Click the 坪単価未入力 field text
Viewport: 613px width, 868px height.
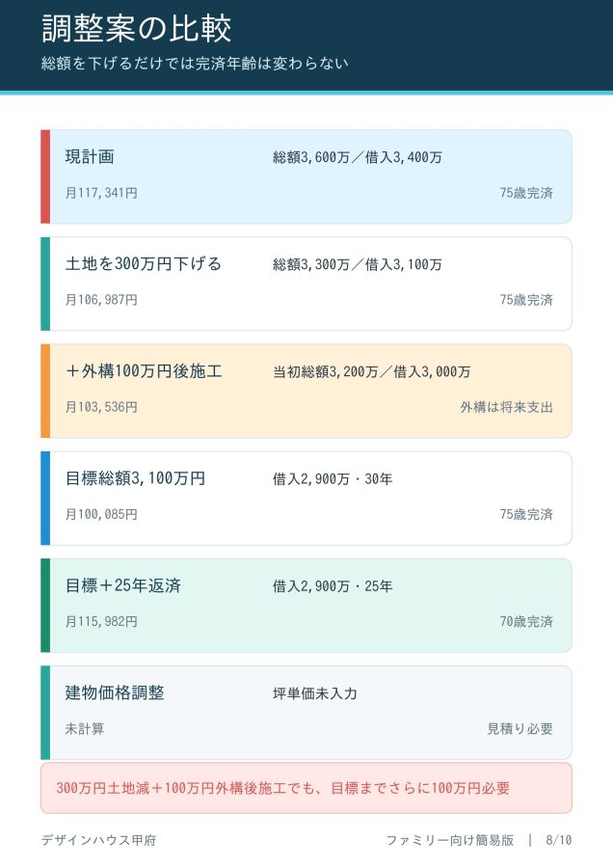pyautogui.click(x=315, y=693)
